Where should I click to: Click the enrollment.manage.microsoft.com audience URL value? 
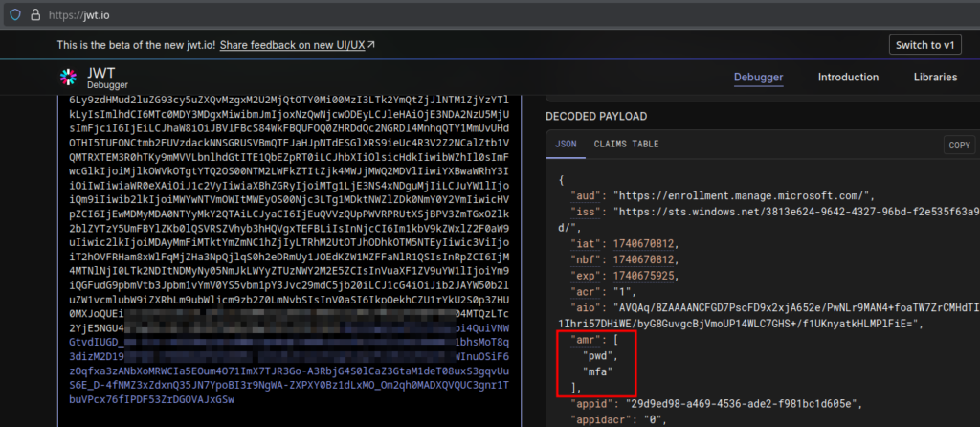click(744, 195)
